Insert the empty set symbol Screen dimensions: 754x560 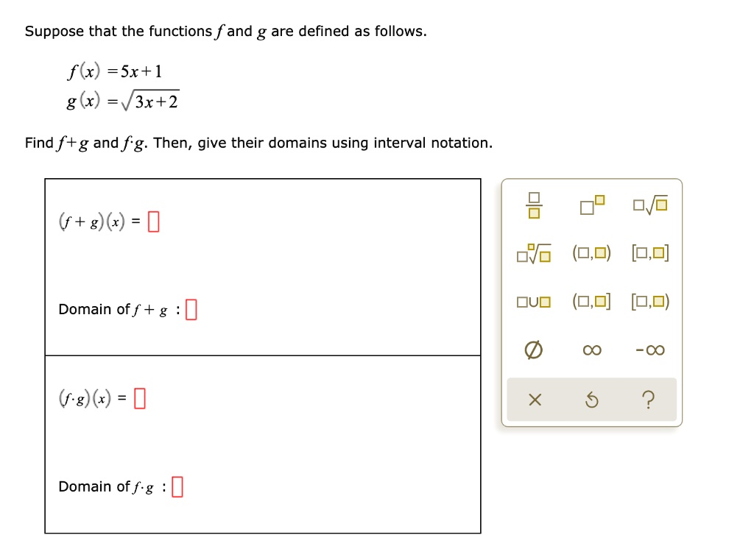tap(535, 350)
